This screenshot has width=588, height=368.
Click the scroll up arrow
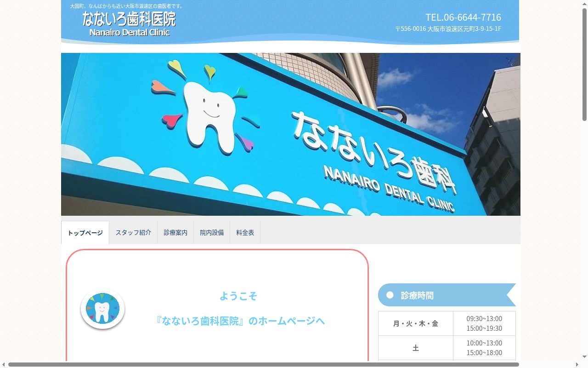pos(584,3)
